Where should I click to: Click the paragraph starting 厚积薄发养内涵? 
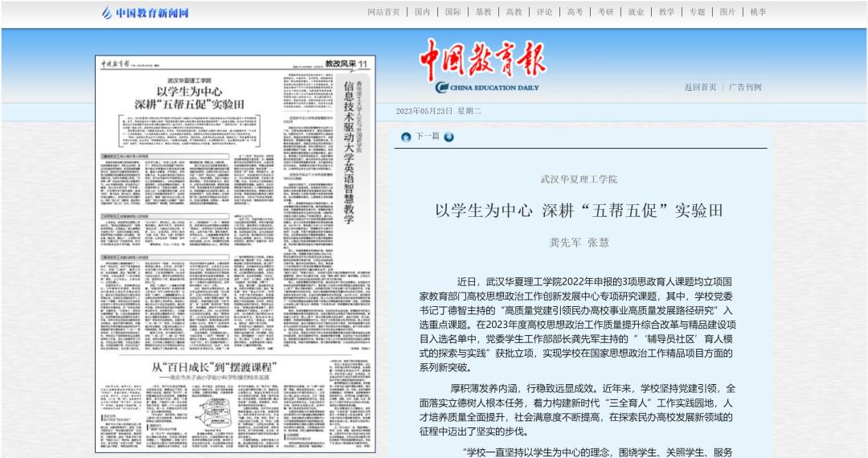[x=577, y=410]
